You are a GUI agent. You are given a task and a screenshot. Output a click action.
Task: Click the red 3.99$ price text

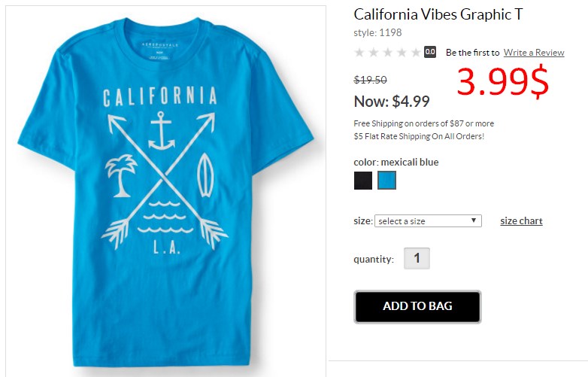click(x=503, y=81)
